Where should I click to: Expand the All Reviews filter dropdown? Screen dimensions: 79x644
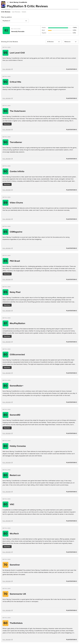click(x=54, y=42)
